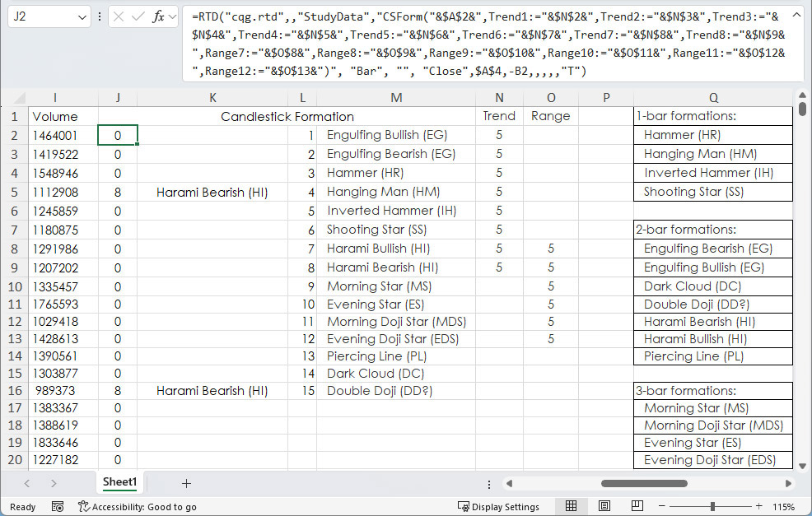Screen dimensions: 812x516
Task: Switch to Page Layout view
Action: point(604,507)
